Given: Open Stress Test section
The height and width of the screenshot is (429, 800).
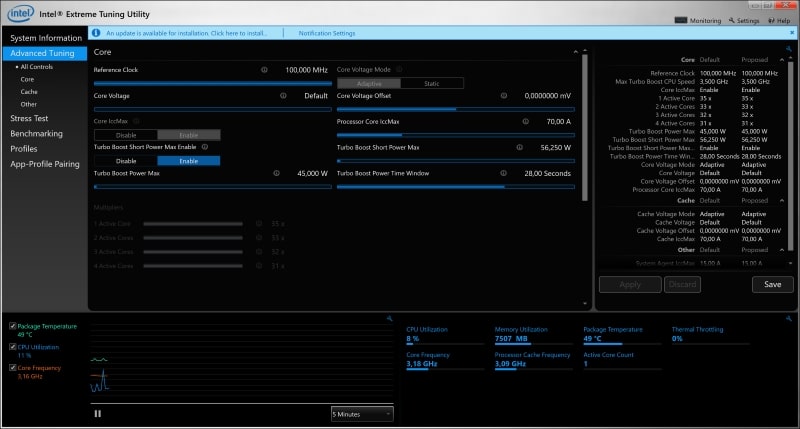Looking at the screenshot, I should [29, 118].
